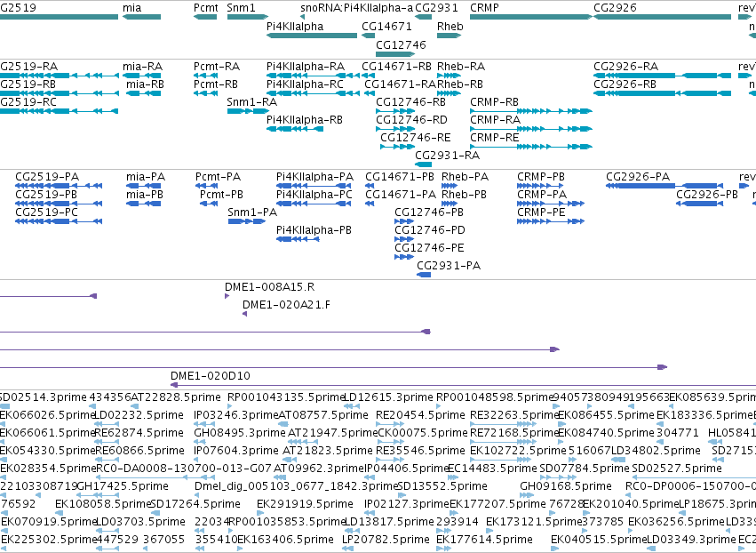756x553 pixels.
Task: Select the CG12746-PD protein label
Action: pos(430,230)
